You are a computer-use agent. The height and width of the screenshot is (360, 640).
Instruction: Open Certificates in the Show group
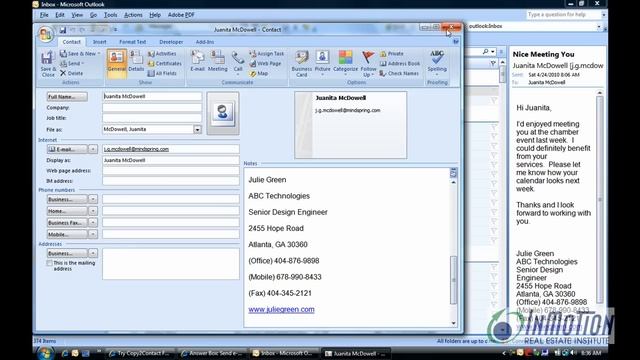(164, 63)
